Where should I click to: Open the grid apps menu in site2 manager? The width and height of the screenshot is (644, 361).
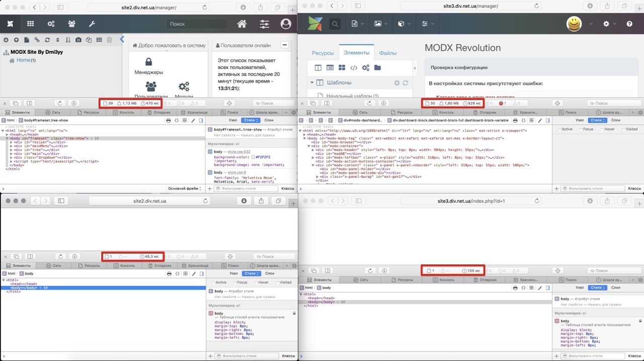31,24
